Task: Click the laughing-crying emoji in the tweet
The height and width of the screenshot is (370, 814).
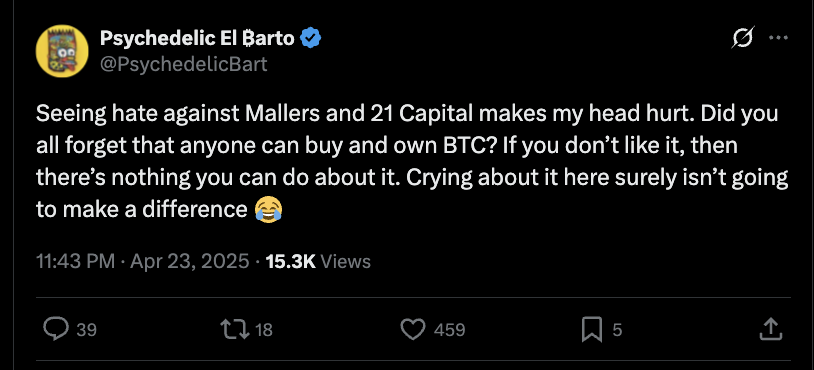Action: (268, 209)
